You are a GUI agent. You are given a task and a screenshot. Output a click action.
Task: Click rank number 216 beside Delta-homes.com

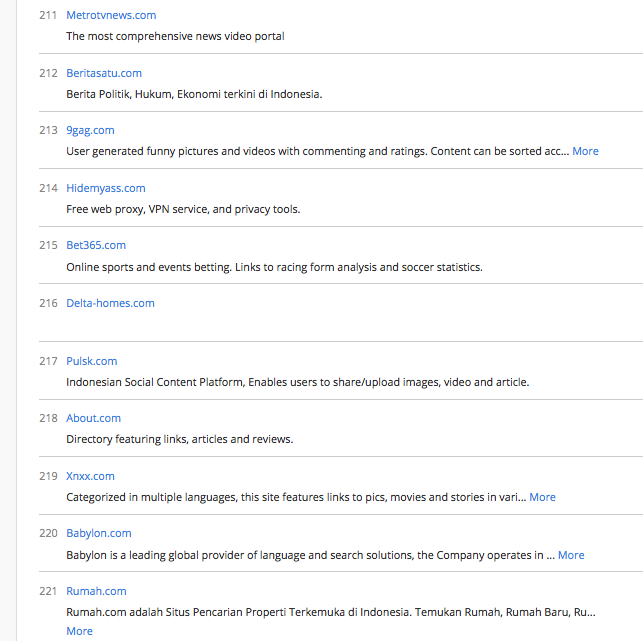tap(48, 303)
